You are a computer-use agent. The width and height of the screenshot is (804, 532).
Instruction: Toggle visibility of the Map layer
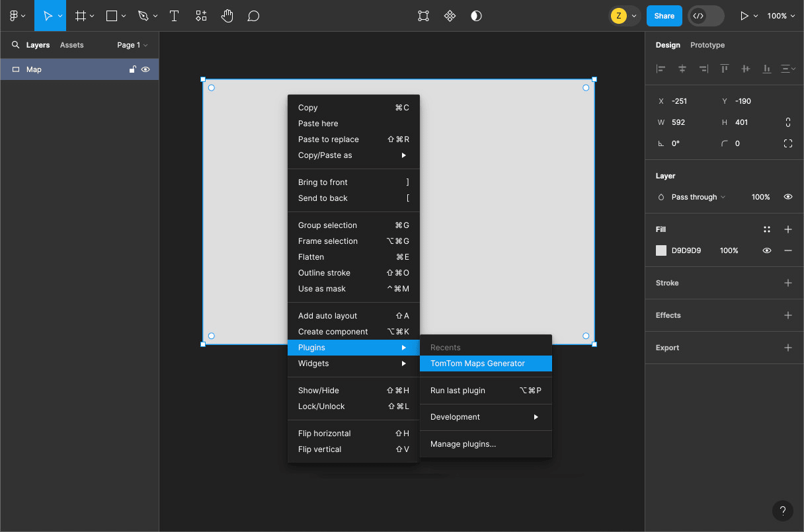(x=145, y=69)
